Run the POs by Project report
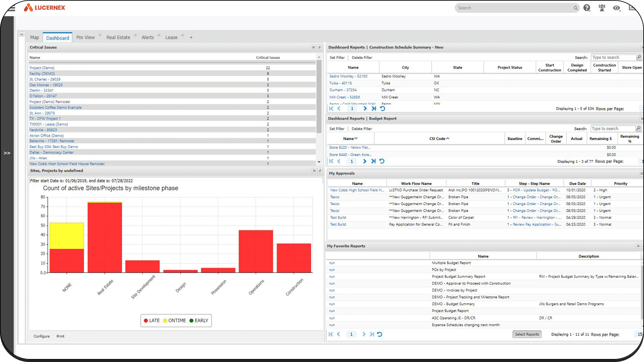This screenshot has height=362, width=644. [x=332, y=270]
